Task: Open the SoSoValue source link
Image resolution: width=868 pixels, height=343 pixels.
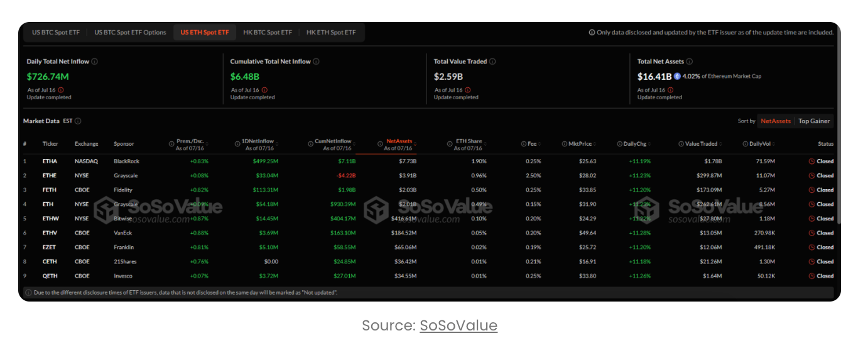Action: point(458,325)
